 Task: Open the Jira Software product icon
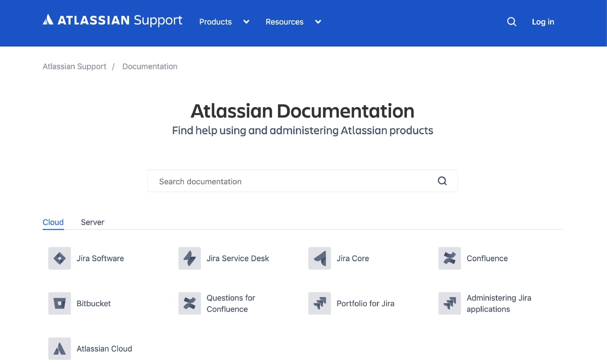coord(59,258)
